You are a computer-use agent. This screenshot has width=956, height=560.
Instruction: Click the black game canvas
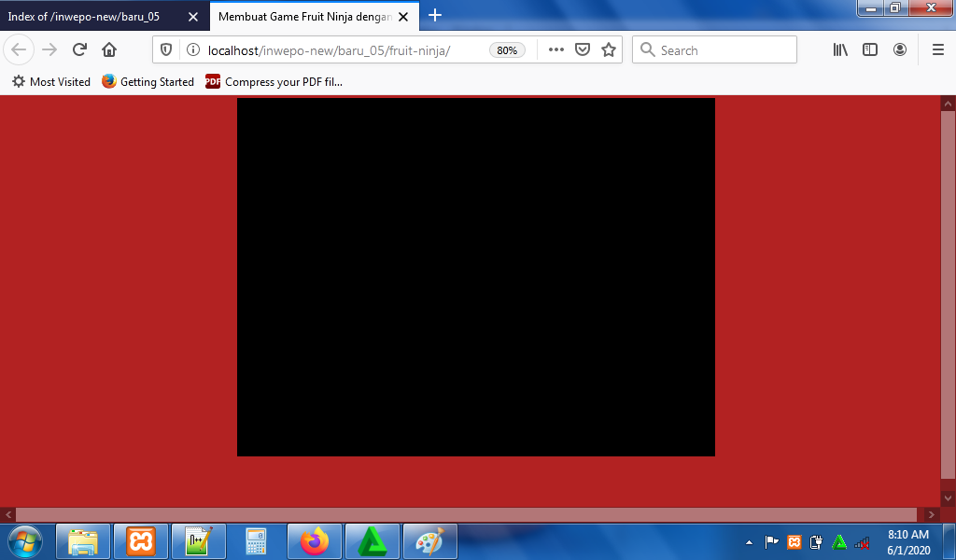coord(475,276)
